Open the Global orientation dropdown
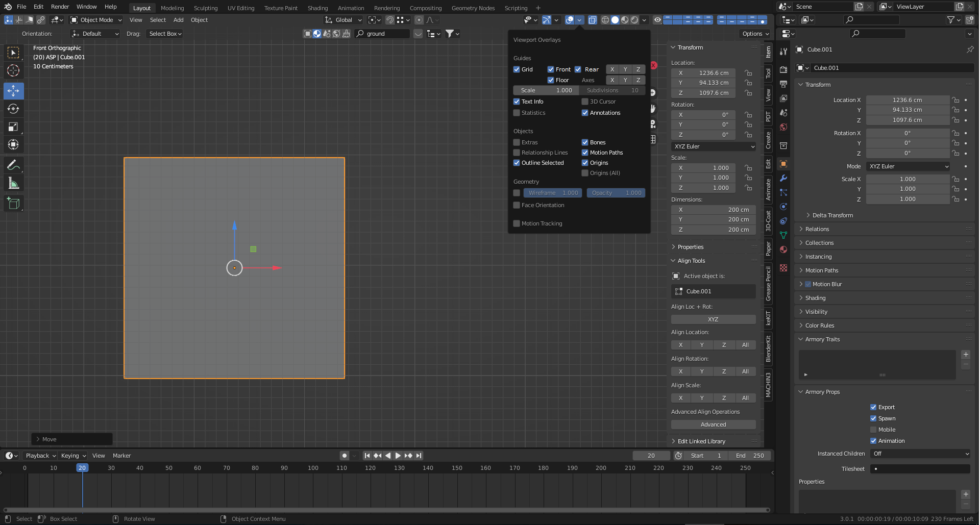 click(x=344, y=20)
